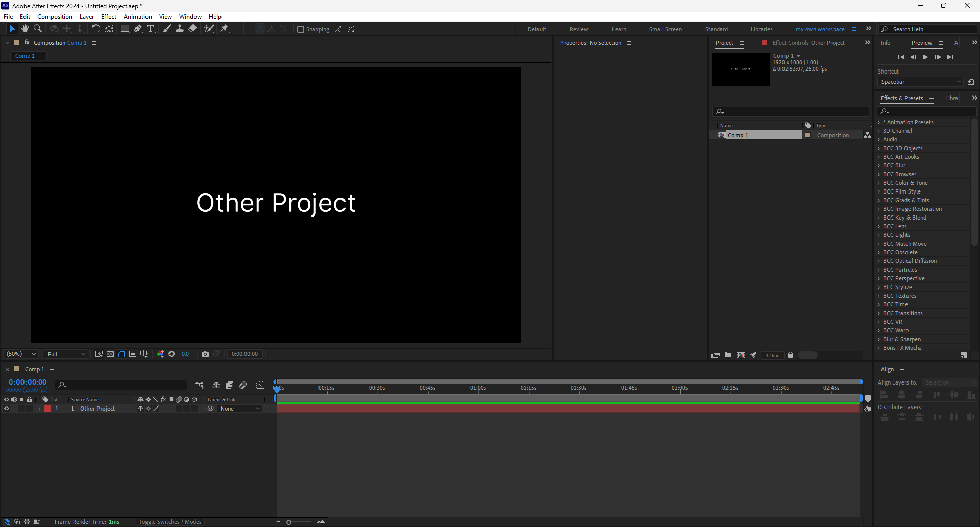Viewport: 980px width, 527px height.
Task: Open the Animation menu
Action: (138, 17)
